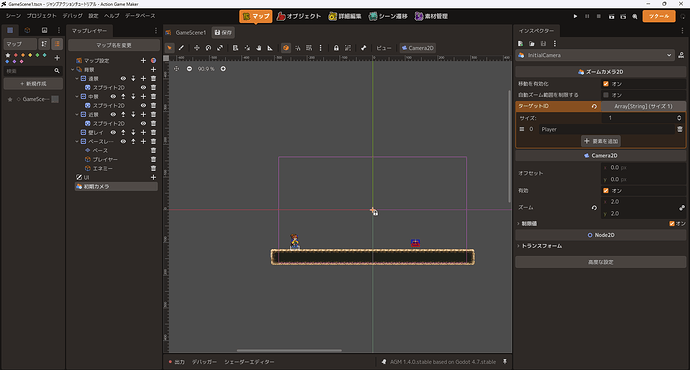Viewport: 690px width, 370px height.
Task: Collapse the 背景 group in layer tree
Action: [73, 70]
